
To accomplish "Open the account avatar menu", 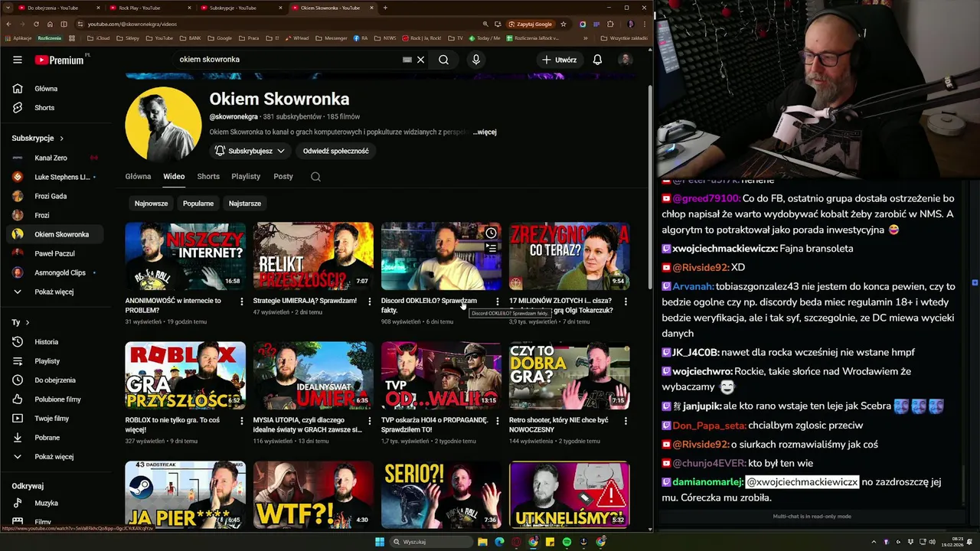I will coord(626,60).
